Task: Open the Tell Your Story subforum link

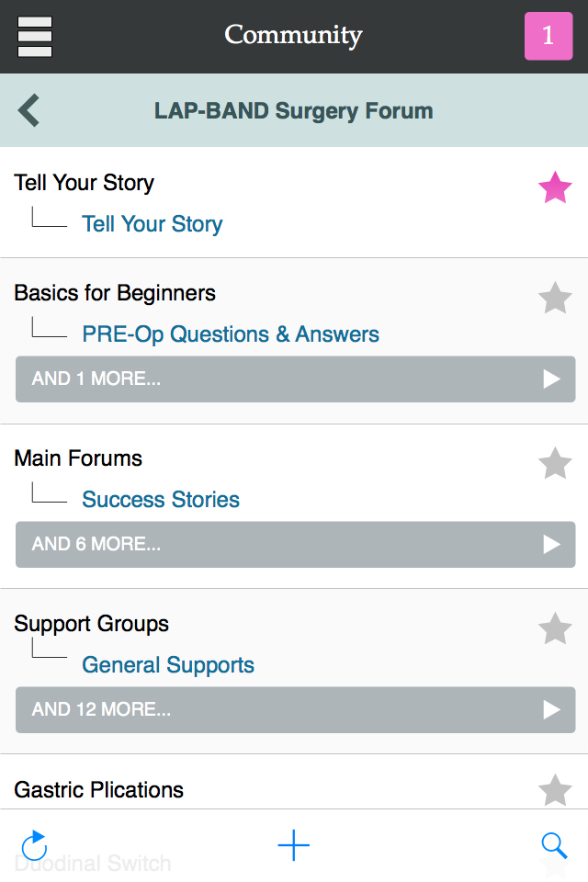Action: tap(153, 224)
